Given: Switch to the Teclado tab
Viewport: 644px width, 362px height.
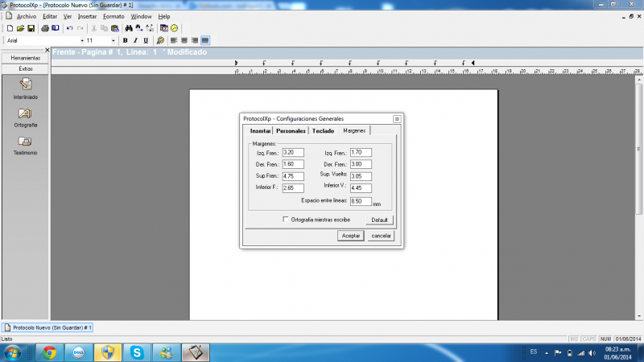Looking at the screenshot, I should coord(323,131).
